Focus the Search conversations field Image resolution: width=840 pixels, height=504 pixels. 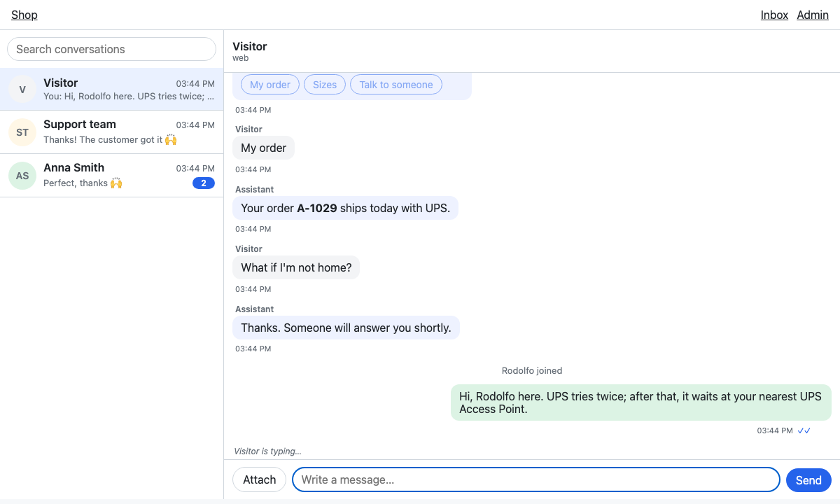tap(111, 49)
